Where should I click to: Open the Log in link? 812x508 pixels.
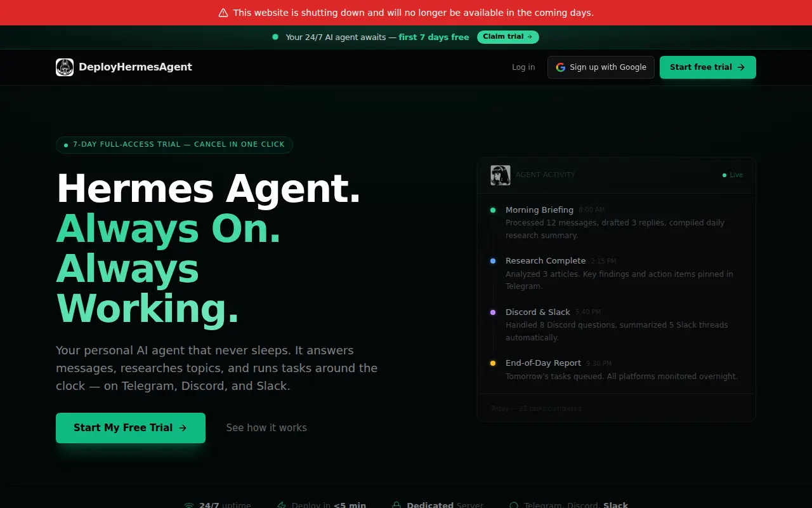pyautogui.click(x=523, y=67)
